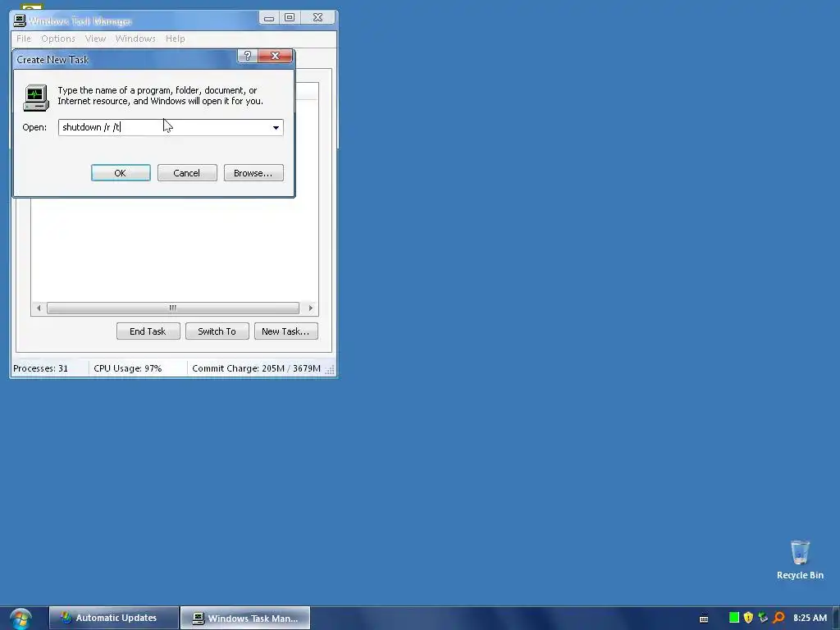Open the Windows menu in Task Manager
This screenshot has width=840, height=630.
135,39
